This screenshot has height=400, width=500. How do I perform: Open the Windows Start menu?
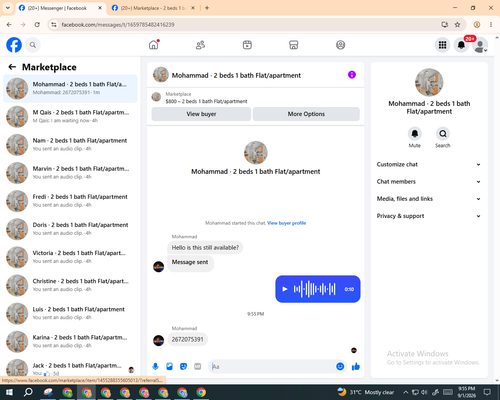(9, 392)
